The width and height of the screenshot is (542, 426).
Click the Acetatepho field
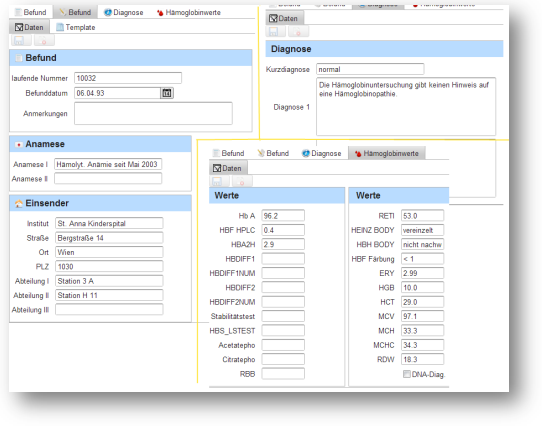click(x=283, y=345)
